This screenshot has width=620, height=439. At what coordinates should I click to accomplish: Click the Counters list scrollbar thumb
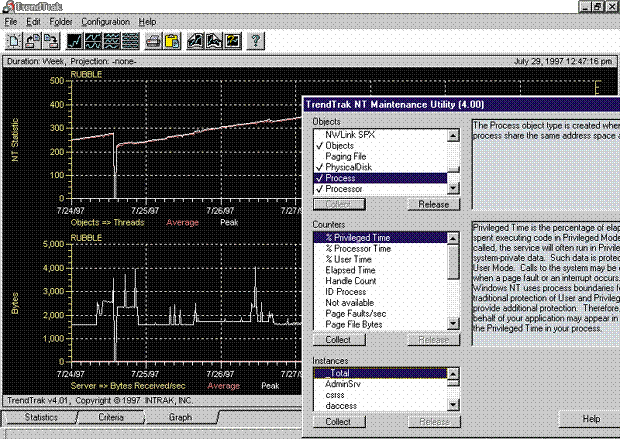point(453,261)
